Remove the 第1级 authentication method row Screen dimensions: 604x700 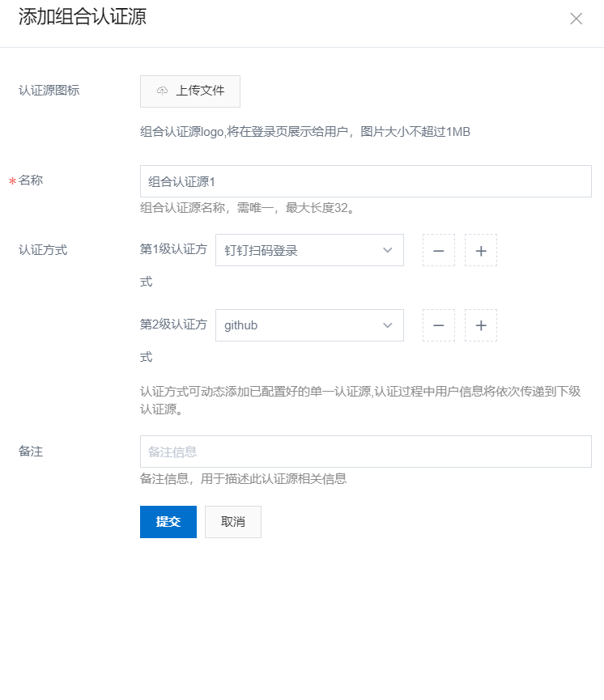pyautogui.click(x=439, y=251)
